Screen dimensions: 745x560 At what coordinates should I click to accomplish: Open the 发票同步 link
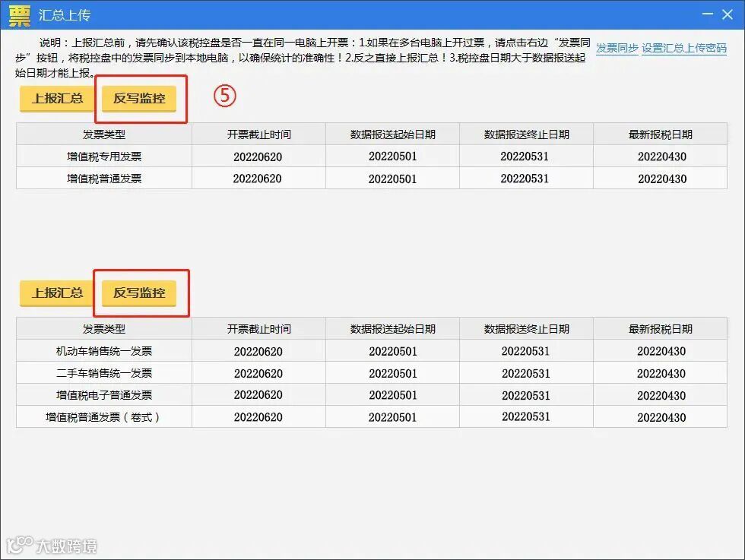617,48
